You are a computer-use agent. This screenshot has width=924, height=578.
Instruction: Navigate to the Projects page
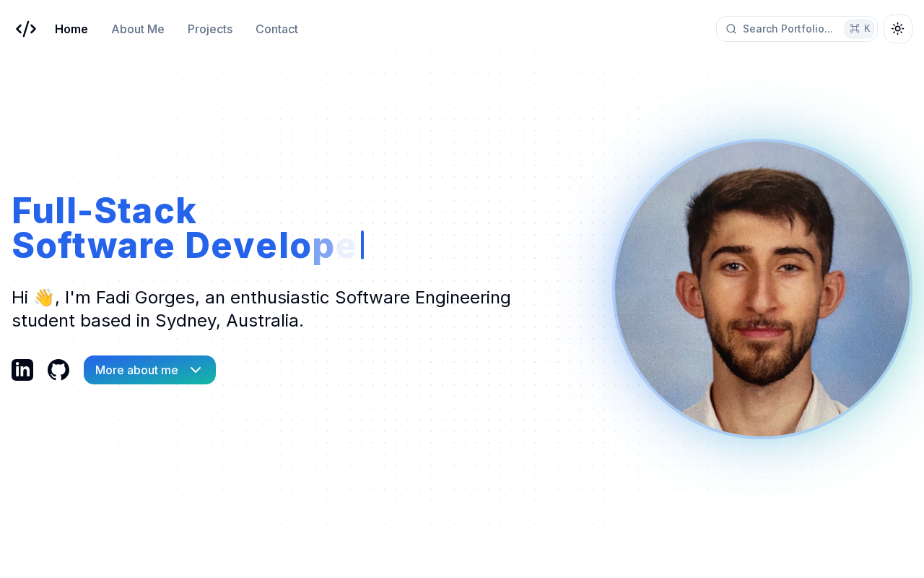coord(210,29)
